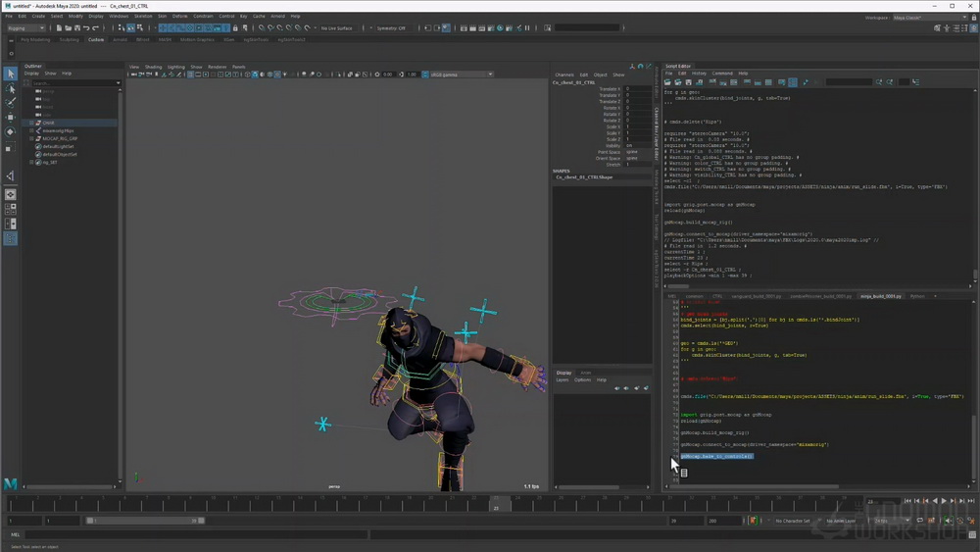Switch to the Custom shelf tab
Image resolution: width=980 pixels, height=552 pixels.
pyautogui.click(x=96, y=39)
